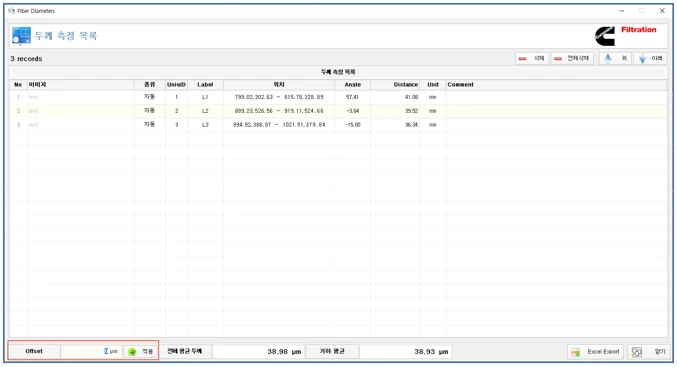Click the Unit column header
Viewport: 677px width, 367px height.
(x=433, y=85)
